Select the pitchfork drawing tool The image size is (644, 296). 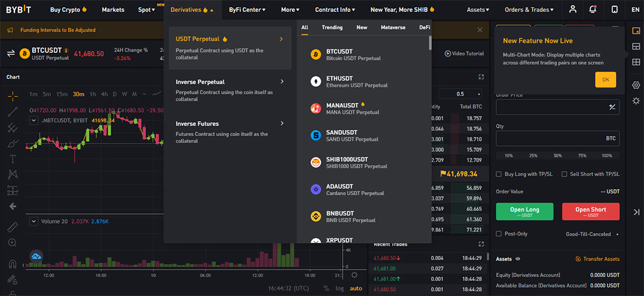coord(13,127)
